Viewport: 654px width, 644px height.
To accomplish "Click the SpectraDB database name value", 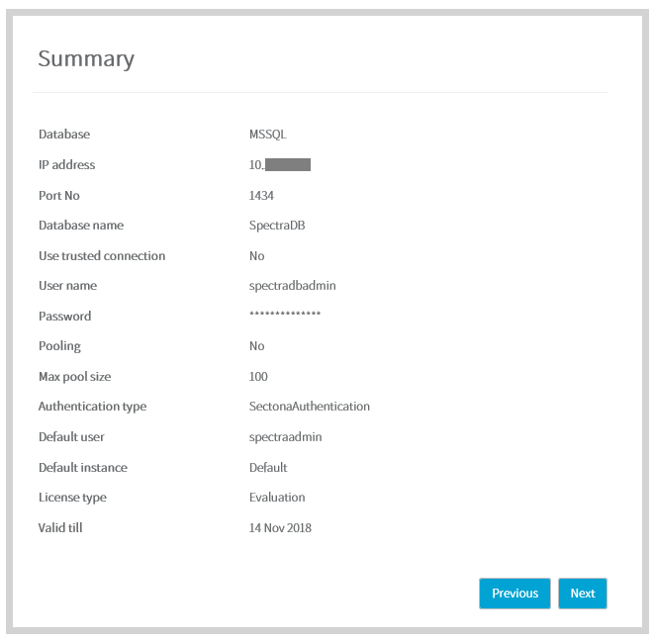I will [277, 226].
